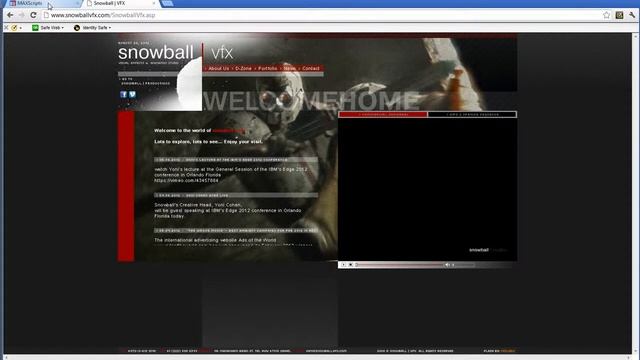Mute the video with the speaker icon
This screenshot has height=360, width=640.
point(447,265)
